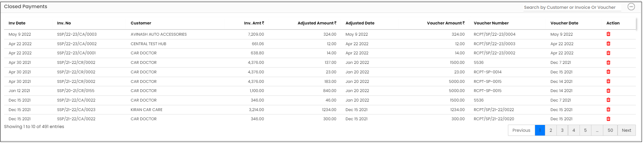Screen dimensions: 644x144
Task: Jump to page 50 of entries
Action: (610, 130)
